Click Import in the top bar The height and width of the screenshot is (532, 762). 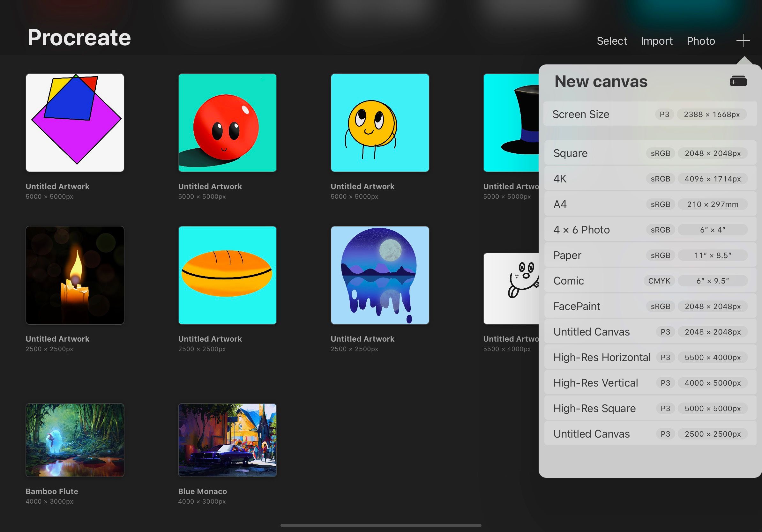pyautogui.click(x=656, y=41)
